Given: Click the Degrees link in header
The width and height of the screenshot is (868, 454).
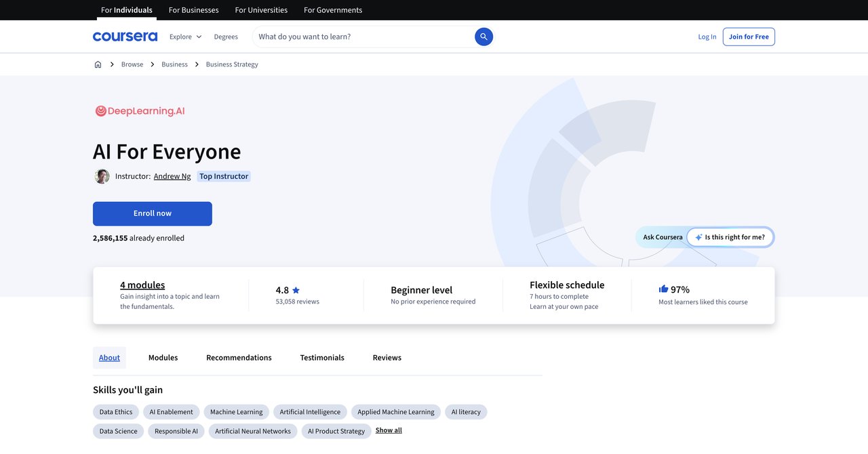Looking at the screenshot, I should (x=226, y=37).
